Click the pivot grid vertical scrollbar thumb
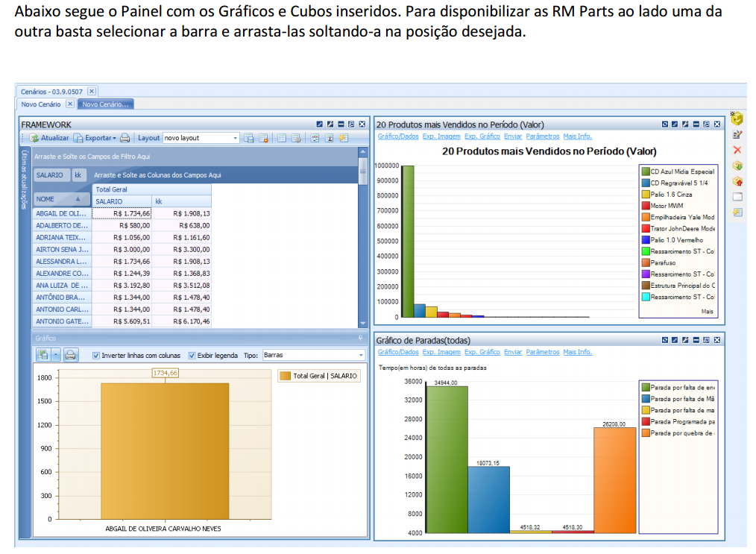Screen dimensions: 756x554 point(363,170)
